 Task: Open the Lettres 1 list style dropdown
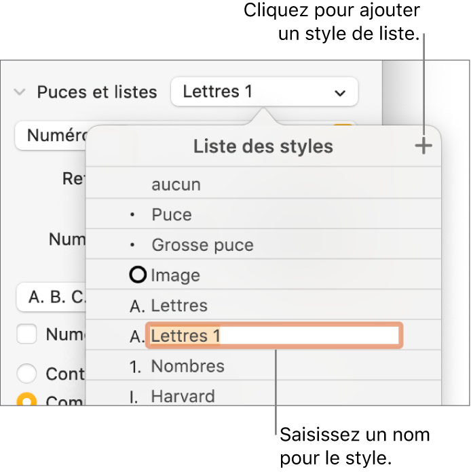point(265,92)
